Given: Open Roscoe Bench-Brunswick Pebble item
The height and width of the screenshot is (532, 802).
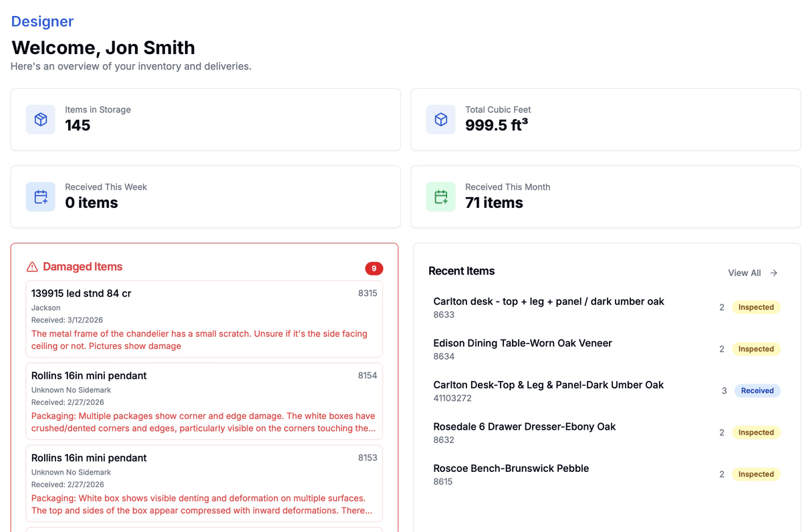Looking at the screenshot, I should click(607, 475).
